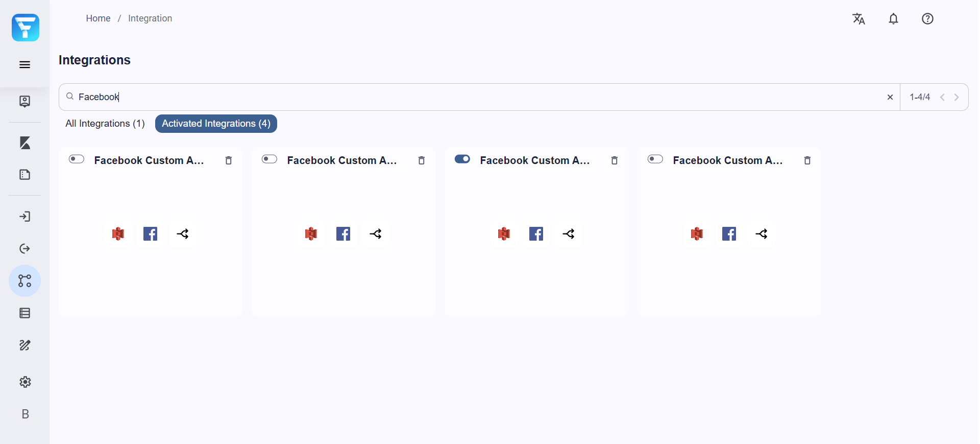Viewport: 980px width, 444px height.
Task: Collapse the sidebar using the hamburger menu
Action: (24, 64)
